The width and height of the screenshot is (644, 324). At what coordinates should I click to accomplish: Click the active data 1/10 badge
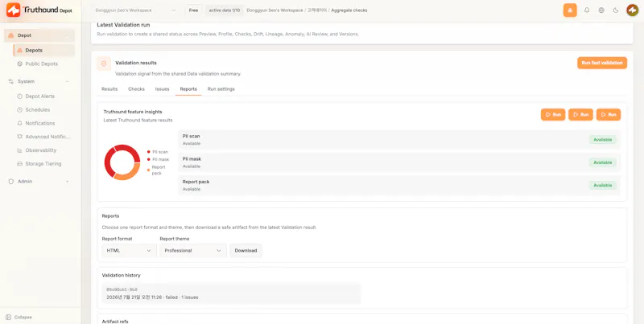point(225,10)
